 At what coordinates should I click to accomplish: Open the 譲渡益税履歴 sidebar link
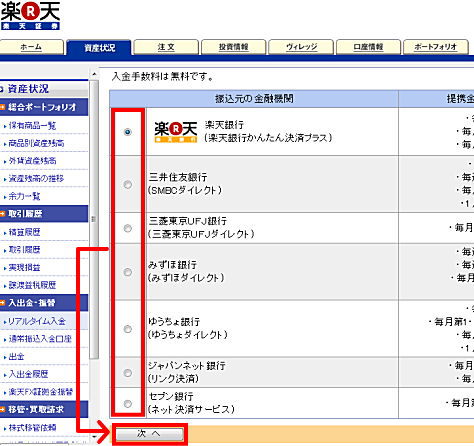pos(32,285)
